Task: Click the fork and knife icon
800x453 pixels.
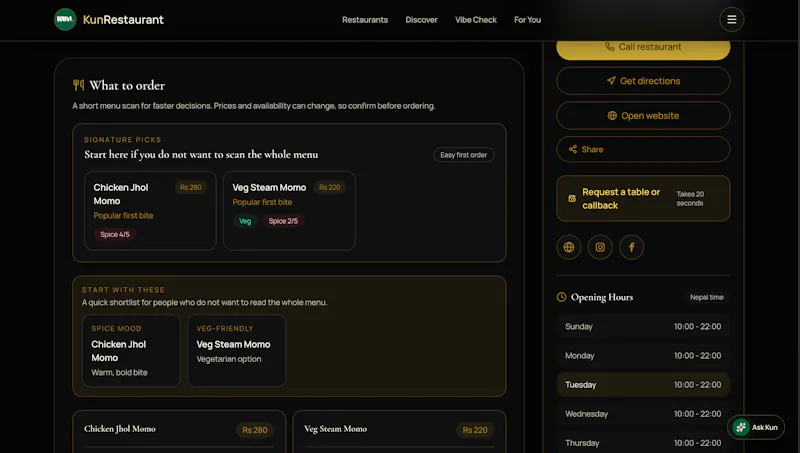Action: 78,85
